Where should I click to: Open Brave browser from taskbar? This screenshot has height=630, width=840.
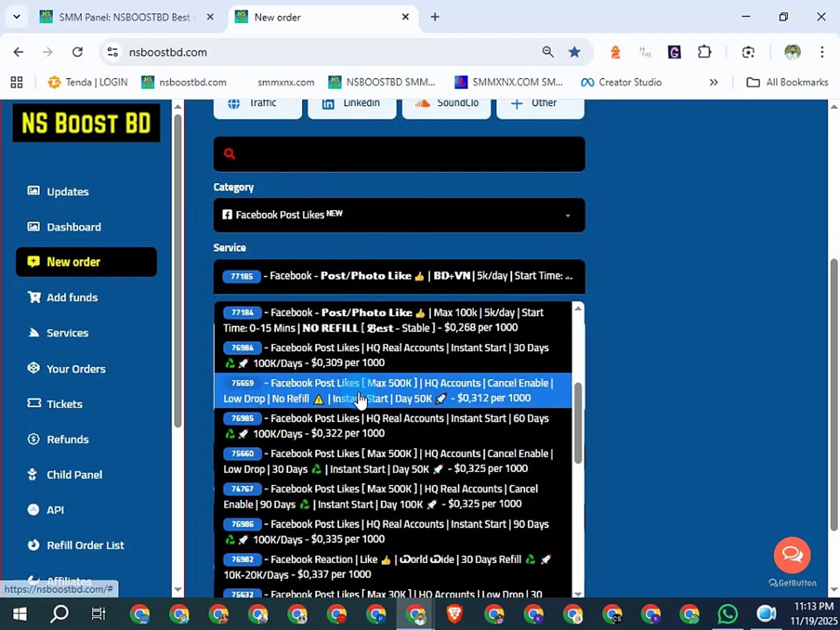click(454, 614)
